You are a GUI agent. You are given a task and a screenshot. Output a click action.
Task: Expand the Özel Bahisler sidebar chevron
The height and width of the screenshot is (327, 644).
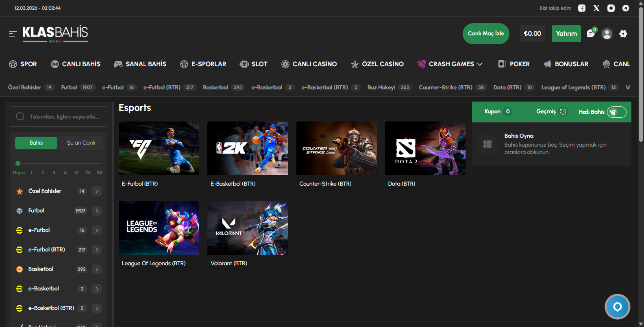[97, 191]
